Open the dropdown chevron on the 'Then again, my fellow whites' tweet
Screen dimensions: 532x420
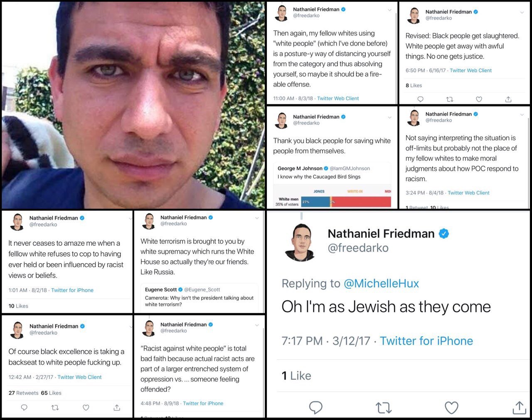(389, 10)
